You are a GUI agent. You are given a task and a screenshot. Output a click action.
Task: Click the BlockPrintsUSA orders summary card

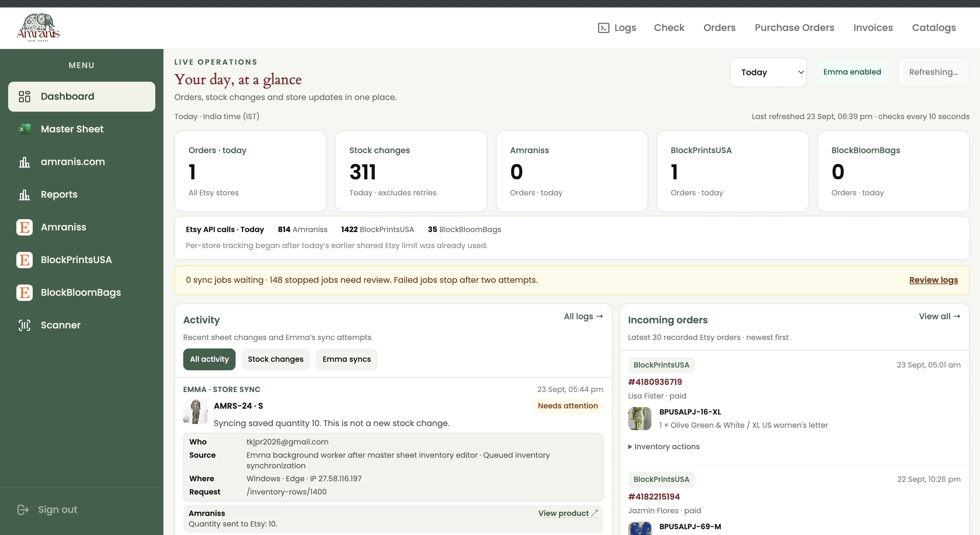(732, 172)
